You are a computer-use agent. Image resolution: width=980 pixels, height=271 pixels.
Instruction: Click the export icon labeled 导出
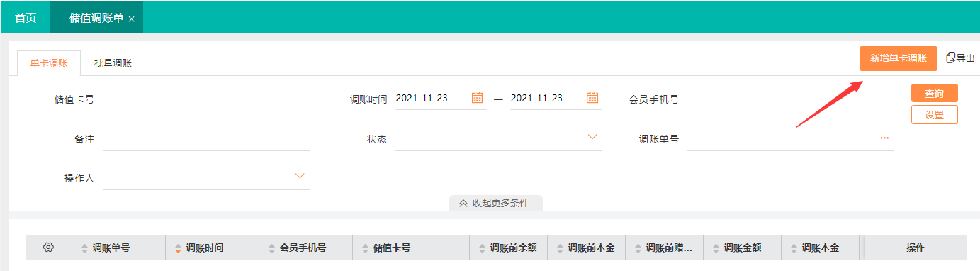[960, 58]
